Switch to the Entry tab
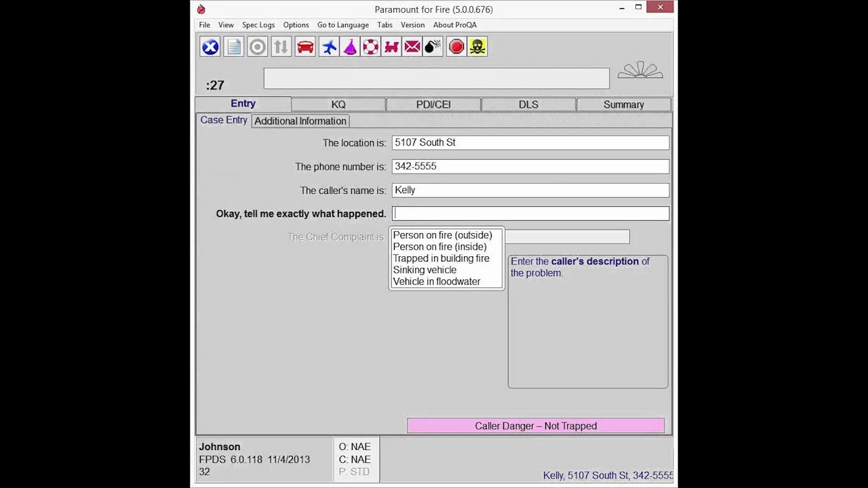Screen dimensions: 868x488 pos(243,104)
